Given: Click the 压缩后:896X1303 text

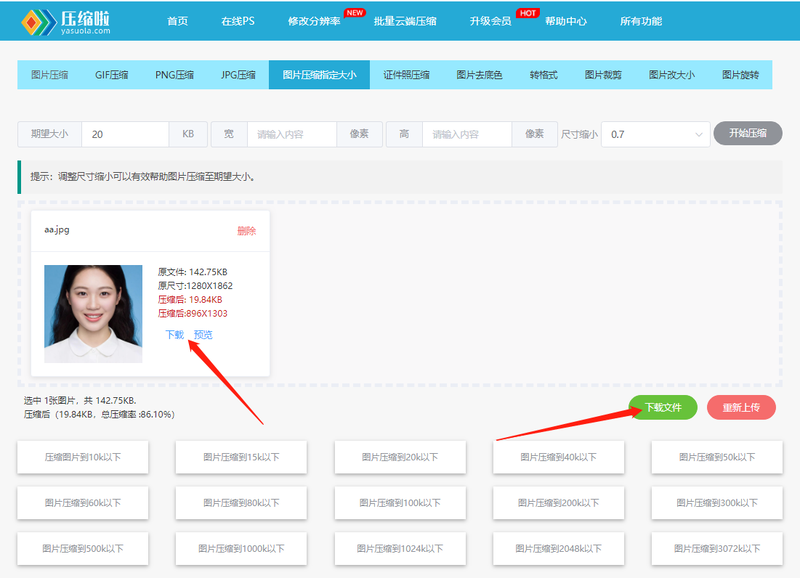Looking at the screenshot, I should pyautogui.click(x=192, y=313).
